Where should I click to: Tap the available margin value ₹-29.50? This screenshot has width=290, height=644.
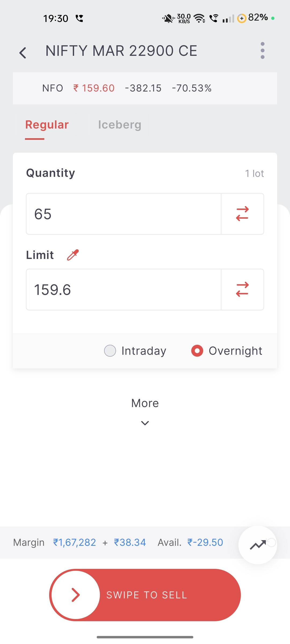point(205,543)
